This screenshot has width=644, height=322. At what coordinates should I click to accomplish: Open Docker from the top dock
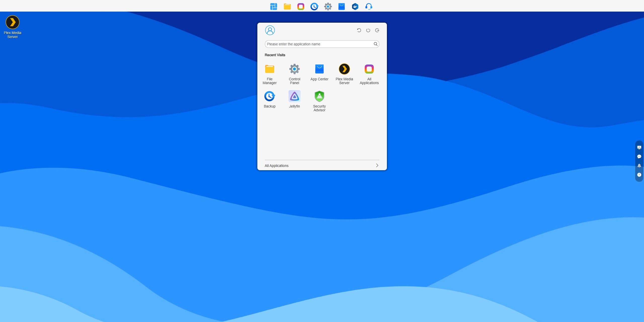coord(355,6)
